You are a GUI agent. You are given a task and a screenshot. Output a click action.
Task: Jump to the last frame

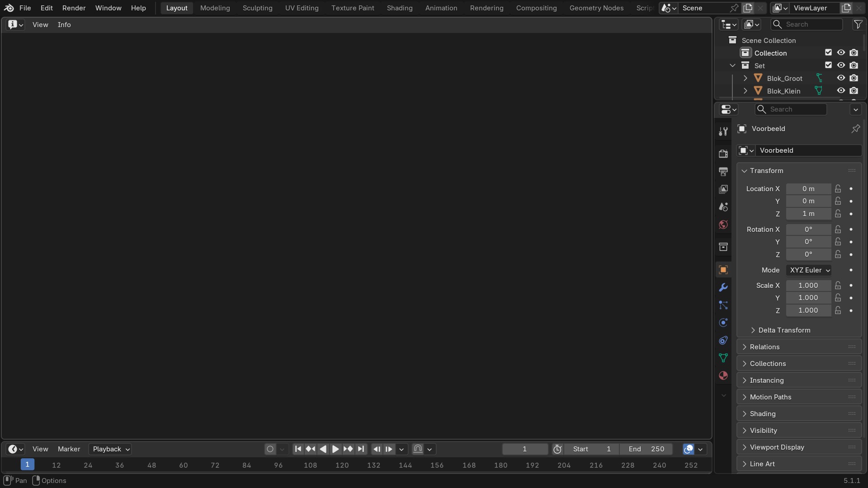point(361,449)
